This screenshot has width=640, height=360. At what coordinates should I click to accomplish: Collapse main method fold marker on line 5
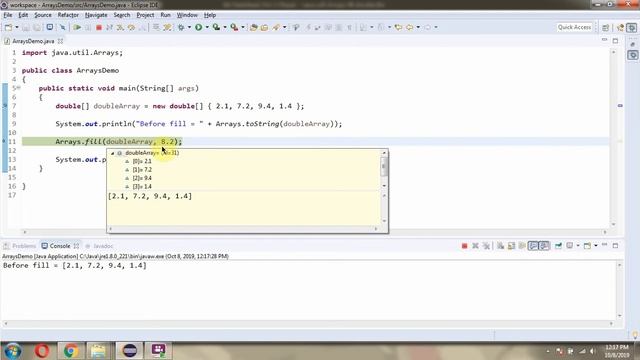click(19, 88)
